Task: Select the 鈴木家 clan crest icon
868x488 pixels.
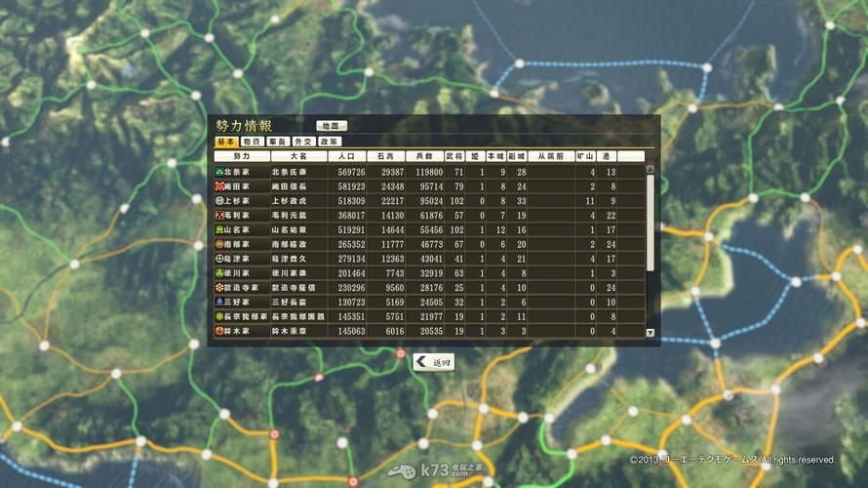Action: 219,332
